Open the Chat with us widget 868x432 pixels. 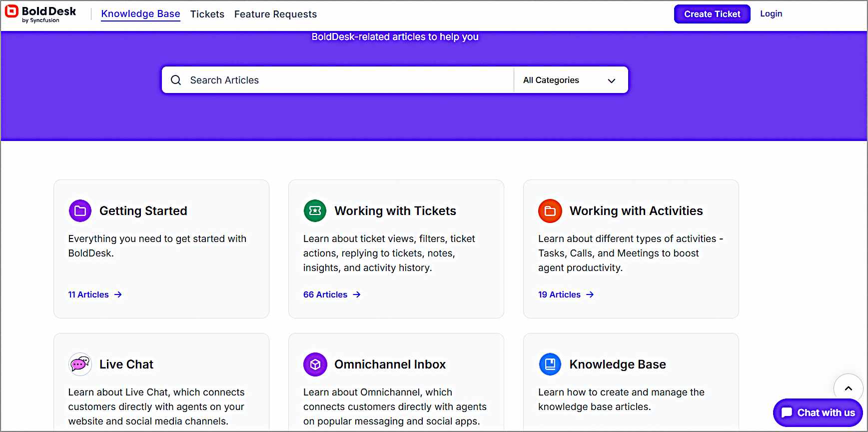coord(818,412)
